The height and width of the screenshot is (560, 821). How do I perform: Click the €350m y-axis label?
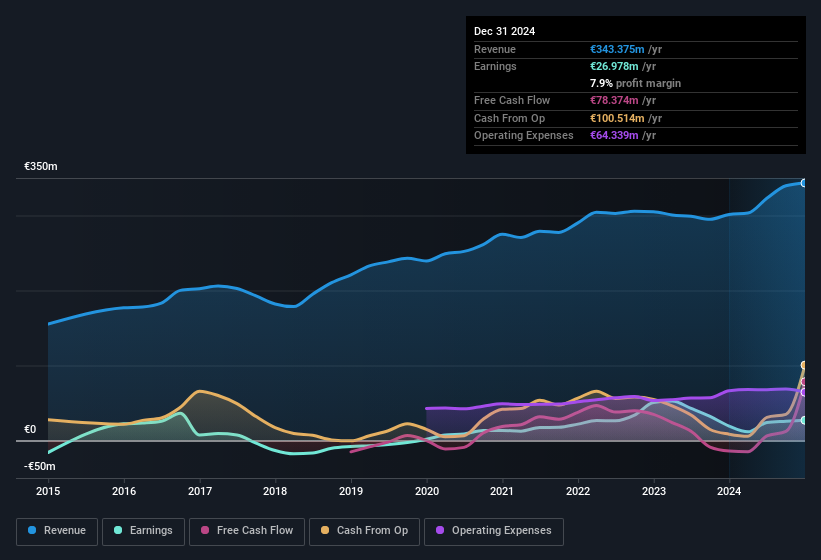coord(41,166)
